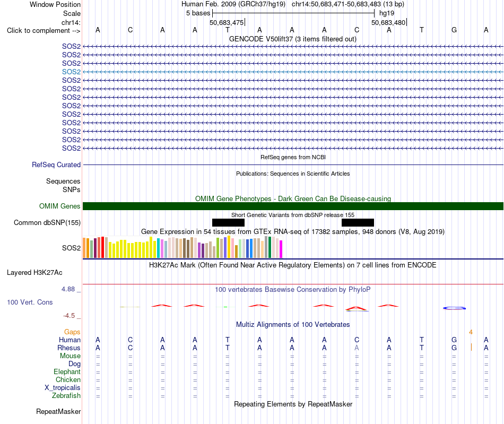Click the '5 bases' scale bar label
This screenshot has height=424, width=504.
(198, 13)
